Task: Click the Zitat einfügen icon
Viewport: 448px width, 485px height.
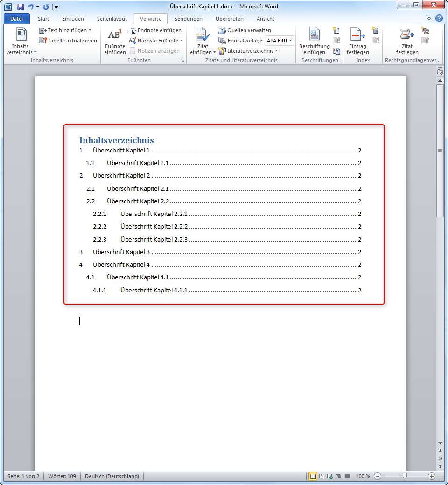Action: (x=202, y=37)
